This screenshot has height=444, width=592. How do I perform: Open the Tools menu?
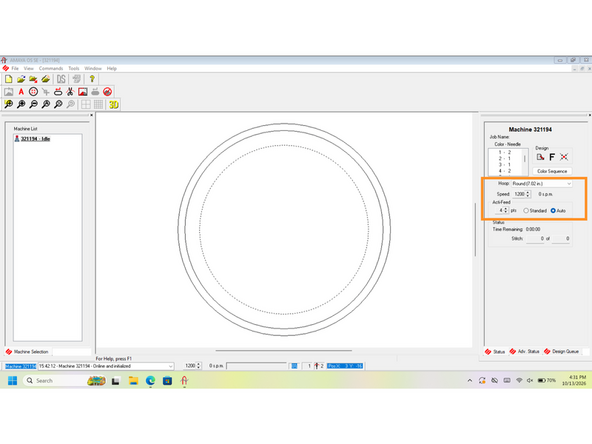[74, 68]
